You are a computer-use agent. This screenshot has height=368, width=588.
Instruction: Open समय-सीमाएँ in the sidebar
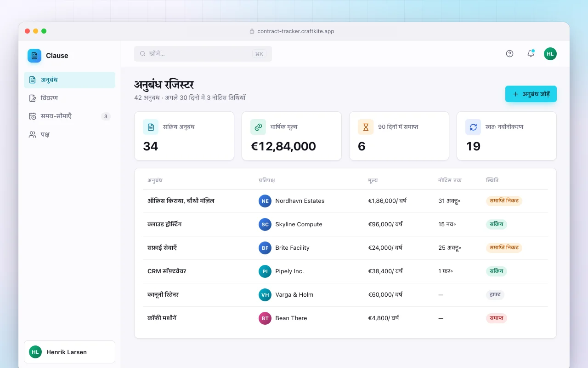[x=70, y=116]
